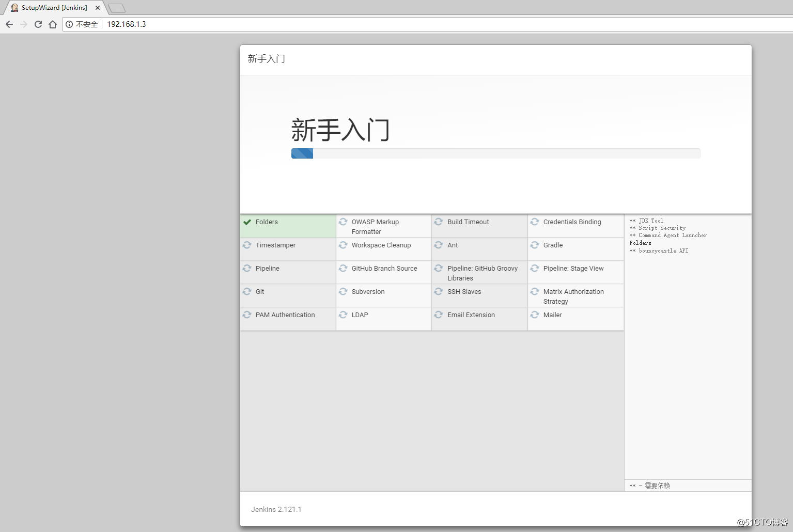Click the sync icon beside Pipeline: Stage View
The image size is (793, 532).
[535, 269]
